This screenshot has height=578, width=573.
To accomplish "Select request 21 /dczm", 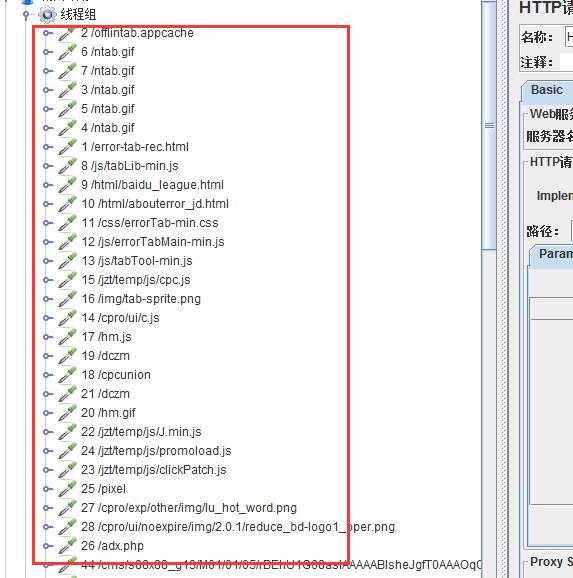I will pos(105,394).
